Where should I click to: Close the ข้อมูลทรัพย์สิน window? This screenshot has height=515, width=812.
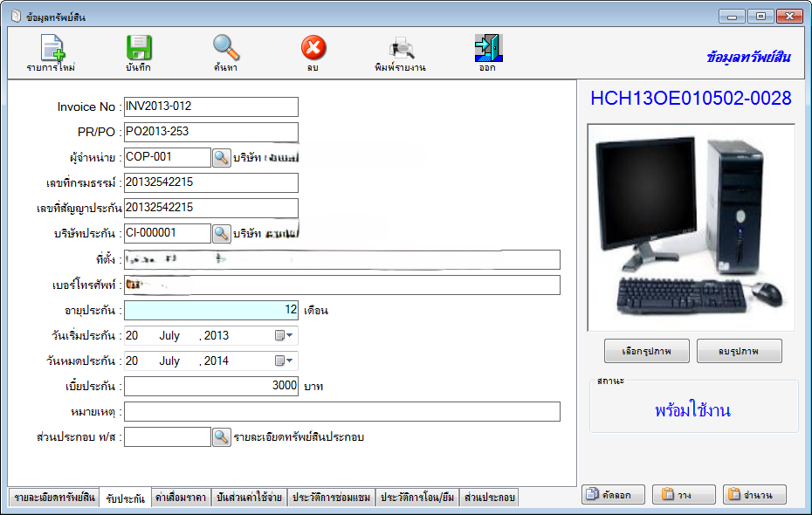click(789, 17)
